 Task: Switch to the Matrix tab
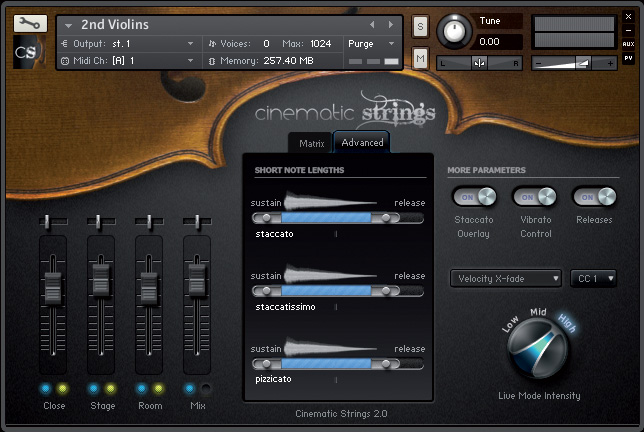(x=311, y=143)
